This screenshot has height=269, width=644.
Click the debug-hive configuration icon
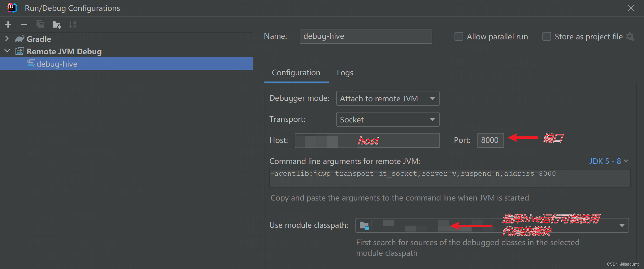(x=31, y=64)
